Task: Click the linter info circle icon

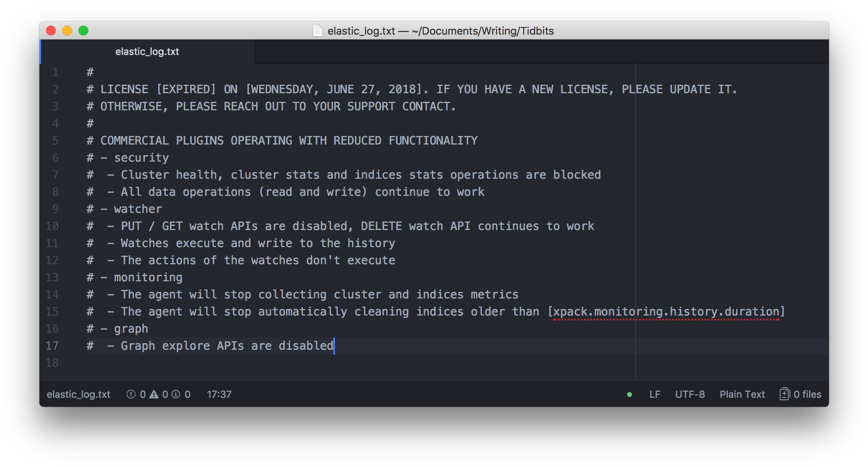Action: coord(176,394)
